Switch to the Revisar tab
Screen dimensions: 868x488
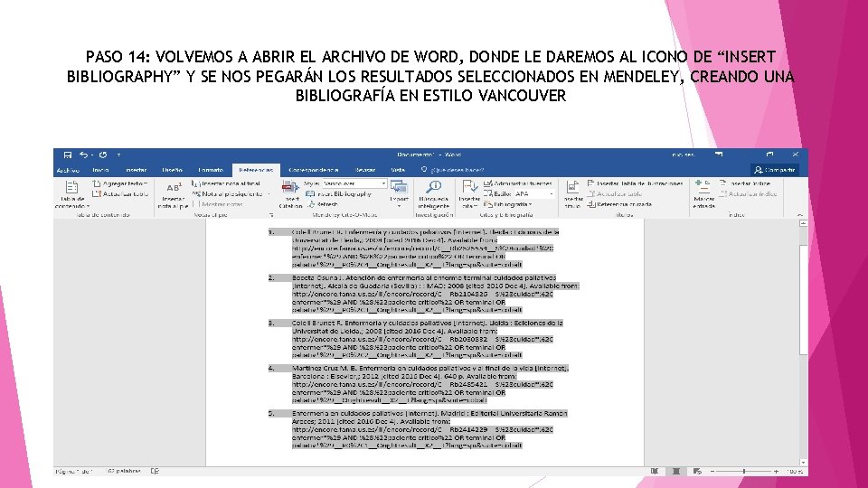(x=364, y=170)
